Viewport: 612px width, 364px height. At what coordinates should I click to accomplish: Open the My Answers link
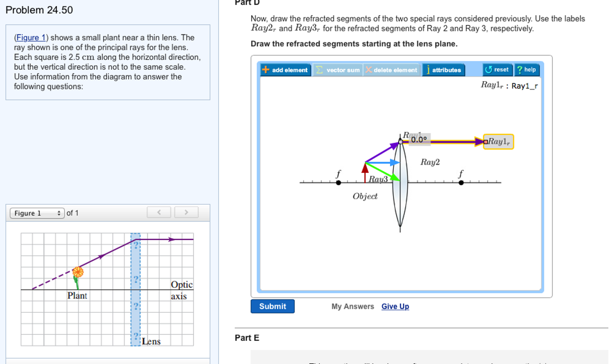tap(352, 306)
